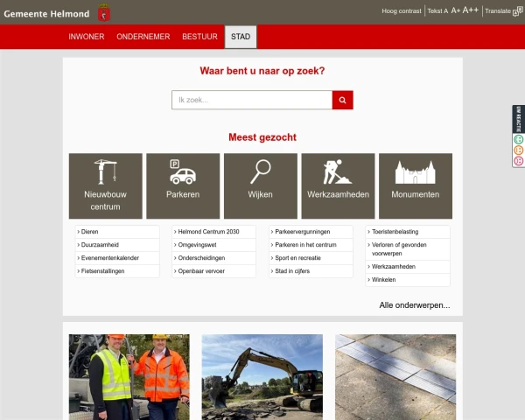The width and height of the screenshot is (525, 420).
Task: Open the Uw reactie feedback tab
Action: coord(518,119)
